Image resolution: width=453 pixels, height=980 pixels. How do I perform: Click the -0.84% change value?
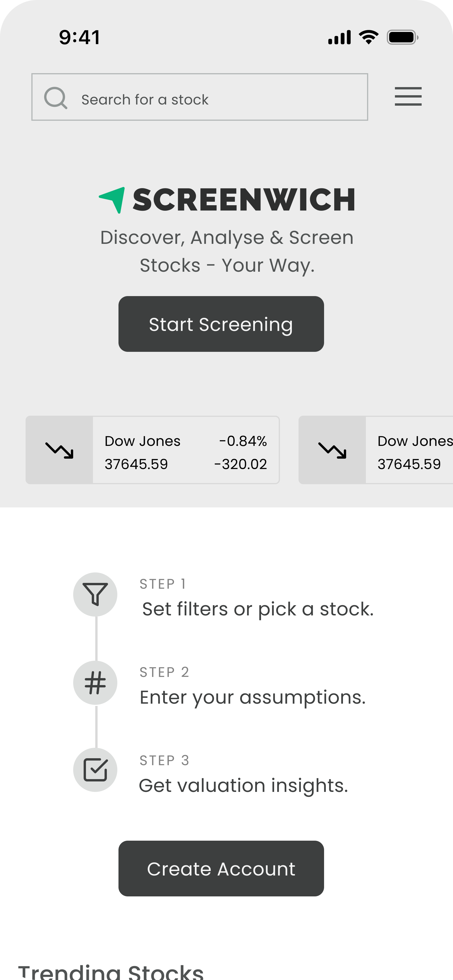click(243, 441)
